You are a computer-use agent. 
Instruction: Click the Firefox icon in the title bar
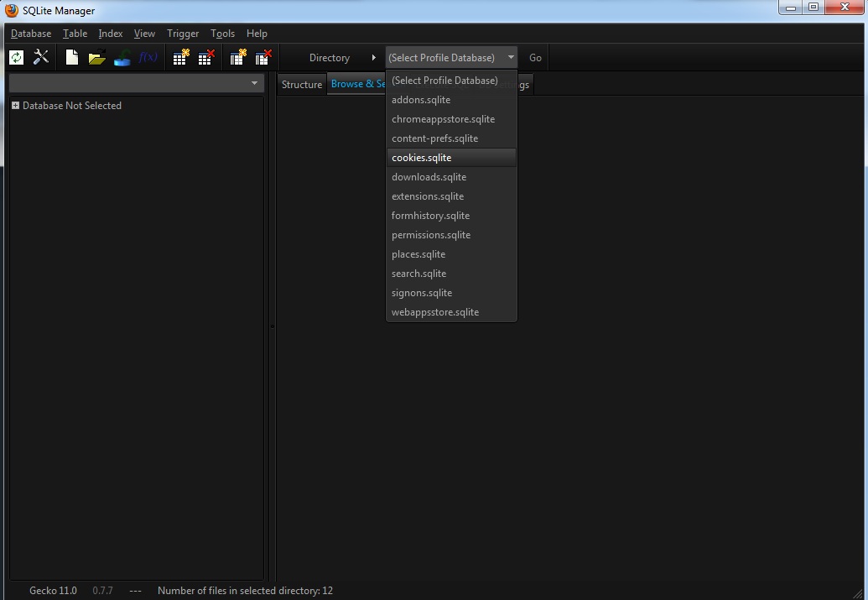click(12, 11)
